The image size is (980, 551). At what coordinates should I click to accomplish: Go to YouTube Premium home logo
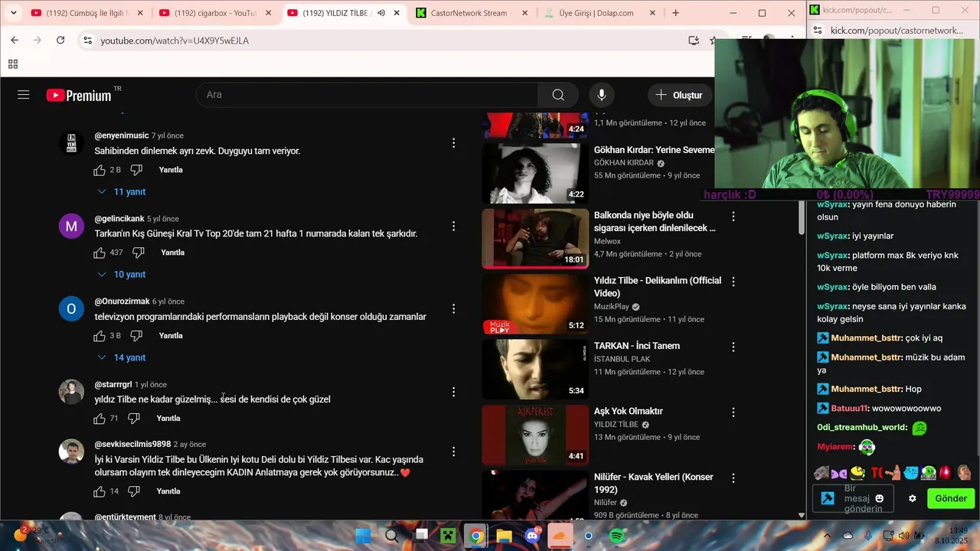79,95
